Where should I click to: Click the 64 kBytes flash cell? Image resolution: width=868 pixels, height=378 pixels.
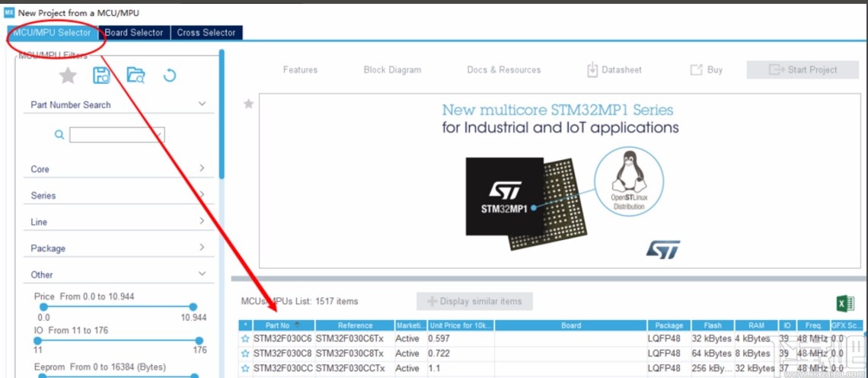[713, 354]
